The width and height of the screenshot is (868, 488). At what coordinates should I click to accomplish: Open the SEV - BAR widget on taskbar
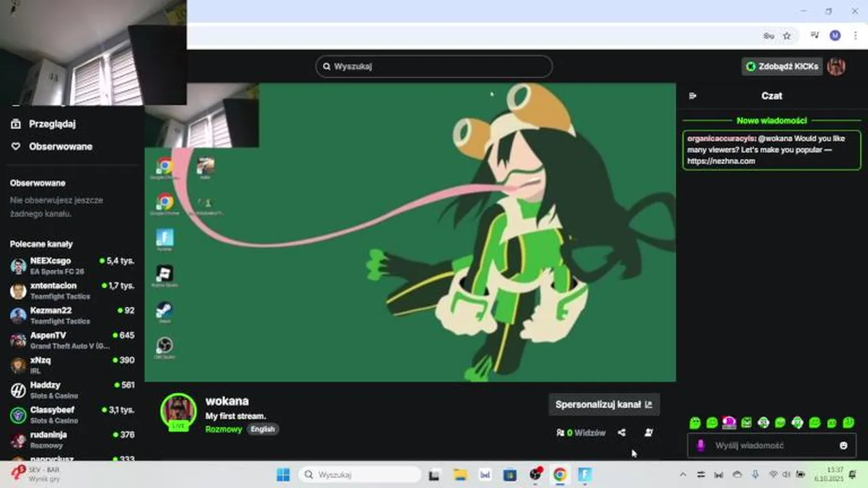point(35,474)
